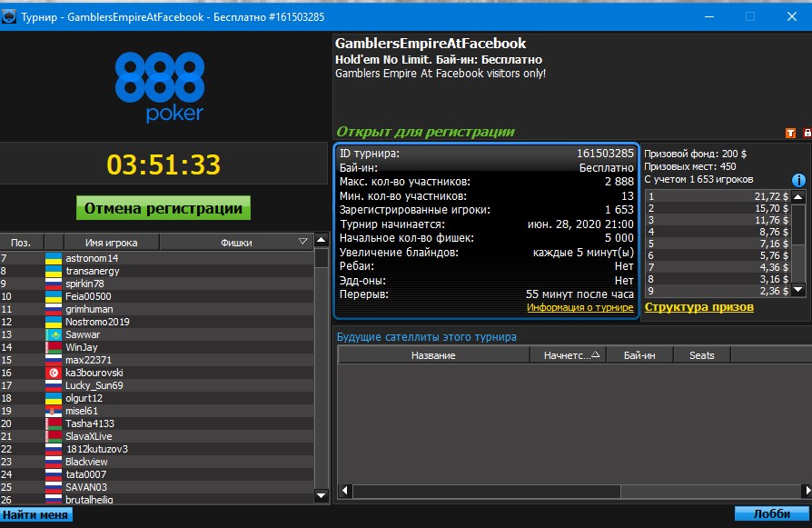Click the flag icon beside Tasha4133
Viewport: 812px width, 528px height.
click(x=54, y=423)
